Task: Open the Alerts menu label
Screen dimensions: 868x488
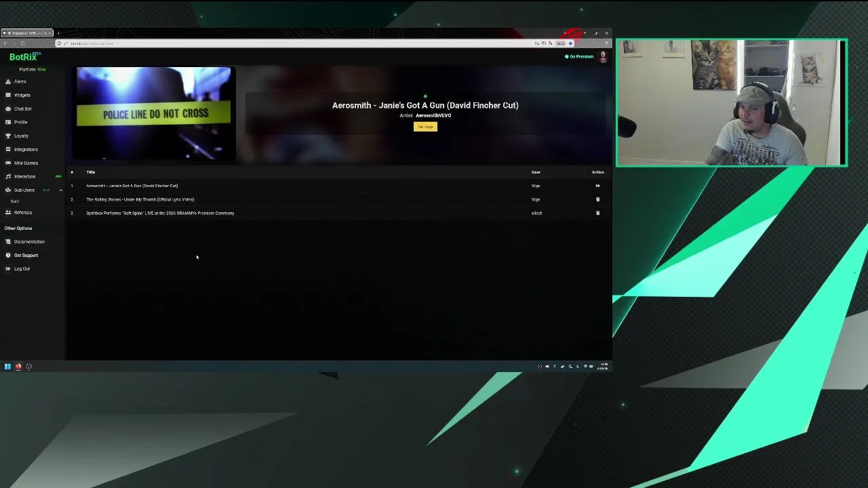Action: [20, 81]
